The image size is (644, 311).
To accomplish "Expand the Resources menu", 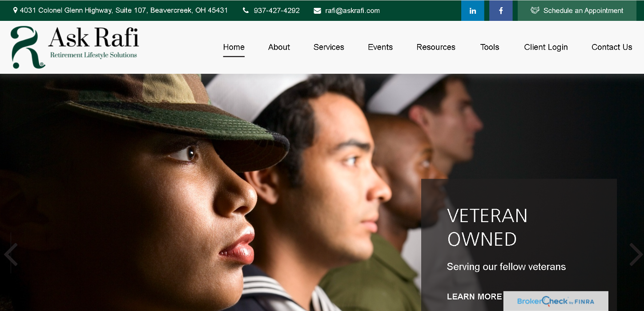I will pyautogui.click(x=436, y=47).
